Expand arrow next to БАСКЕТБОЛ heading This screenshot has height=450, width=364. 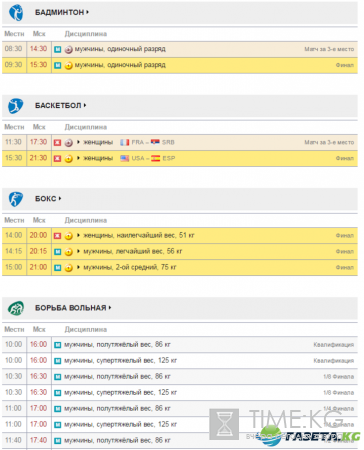85,105
